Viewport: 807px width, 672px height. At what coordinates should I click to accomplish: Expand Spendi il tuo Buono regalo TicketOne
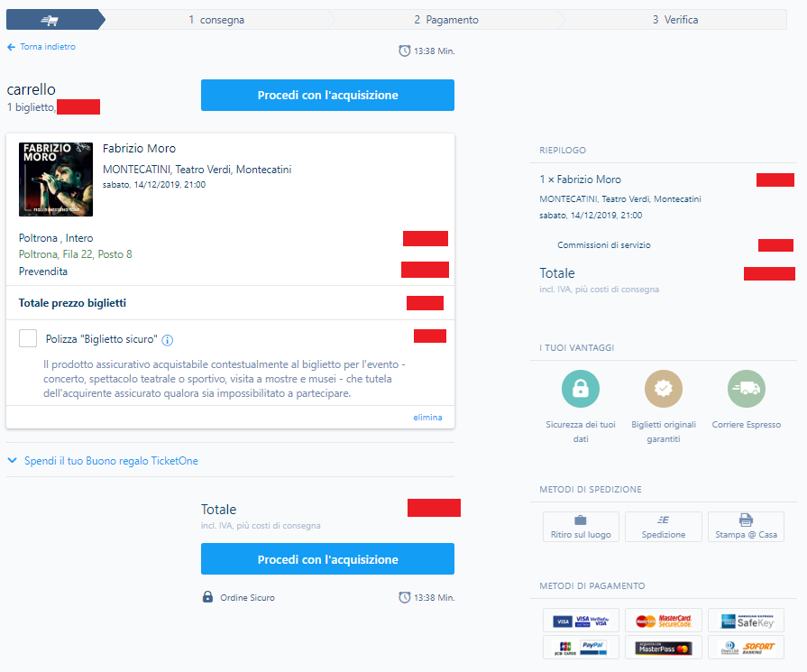coord(111,460)
